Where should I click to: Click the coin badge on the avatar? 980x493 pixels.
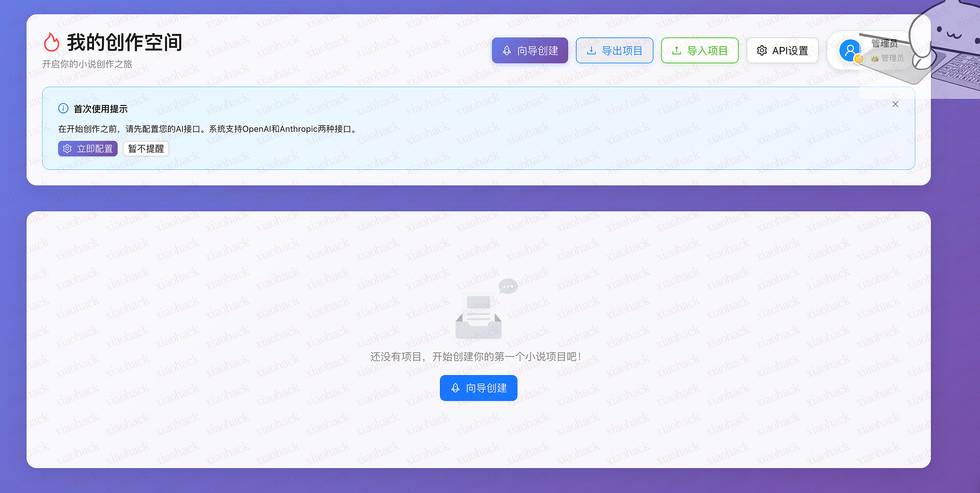[859, 59]
